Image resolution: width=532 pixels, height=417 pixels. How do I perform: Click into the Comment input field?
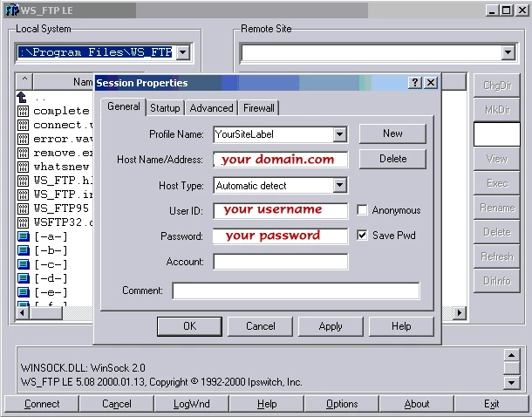296,291
